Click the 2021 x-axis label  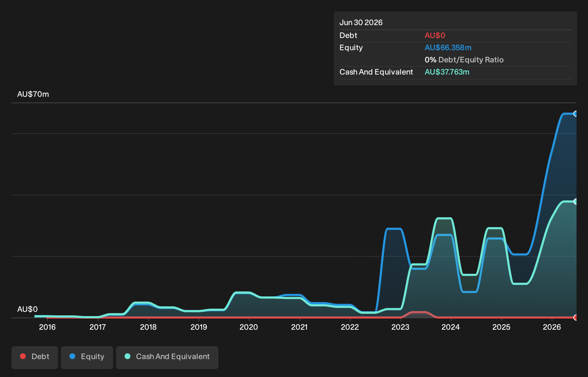[299, 327]
